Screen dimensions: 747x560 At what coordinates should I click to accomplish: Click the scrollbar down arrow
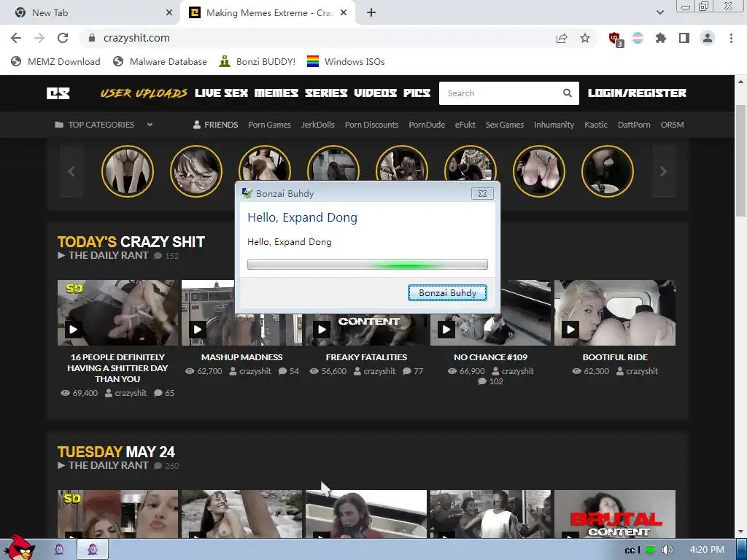coord(740,531)
